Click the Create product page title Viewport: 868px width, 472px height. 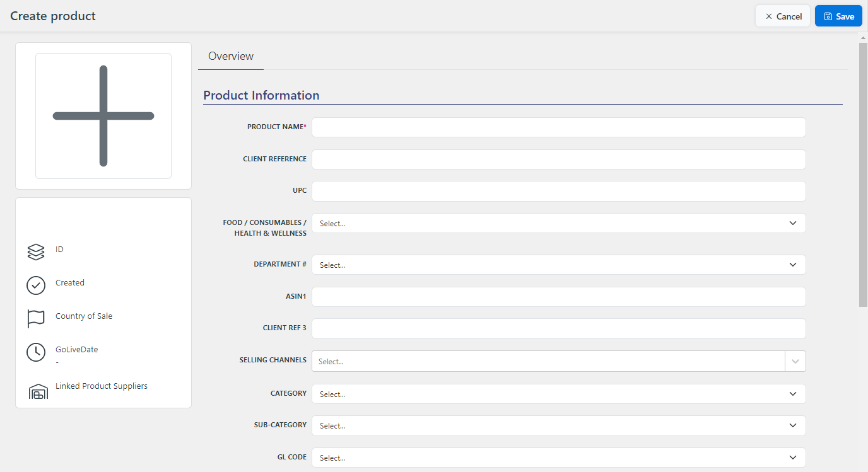pos(53,16)
